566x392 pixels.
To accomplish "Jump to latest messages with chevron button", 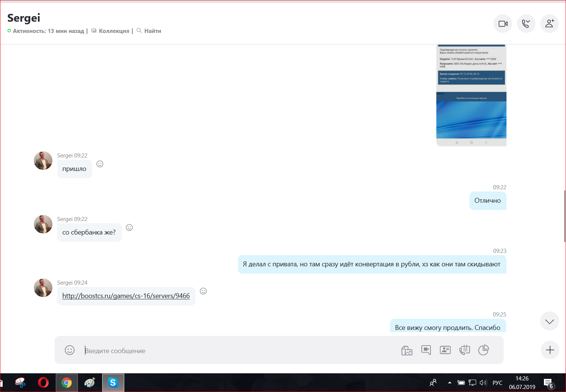I will [550, 321].
